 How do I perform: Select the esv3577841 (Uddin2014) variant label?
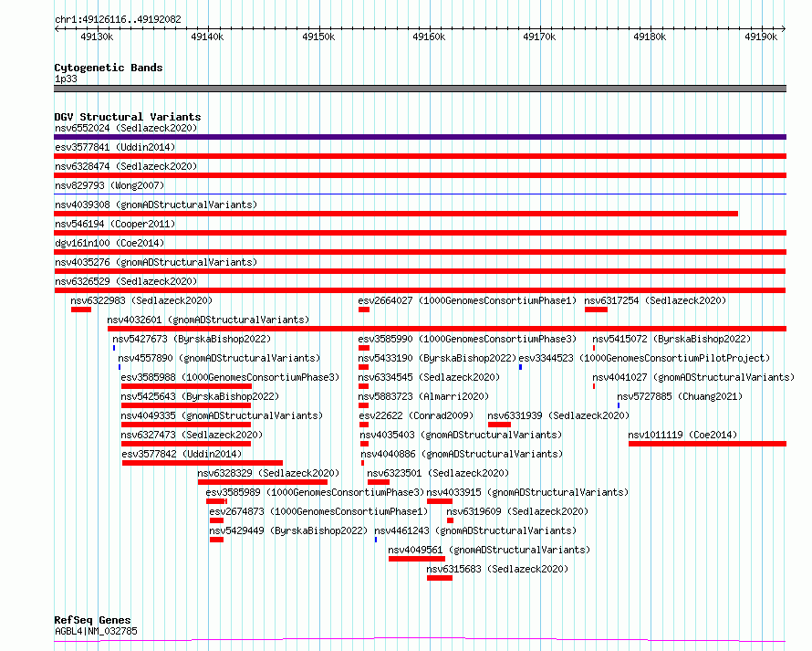pos(115,147)
